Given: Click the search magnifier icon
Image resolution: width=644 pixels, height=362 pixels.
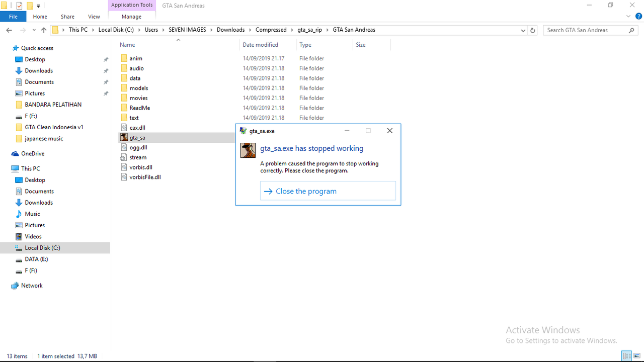Looking at the screenshot, I should coord(632,30).
